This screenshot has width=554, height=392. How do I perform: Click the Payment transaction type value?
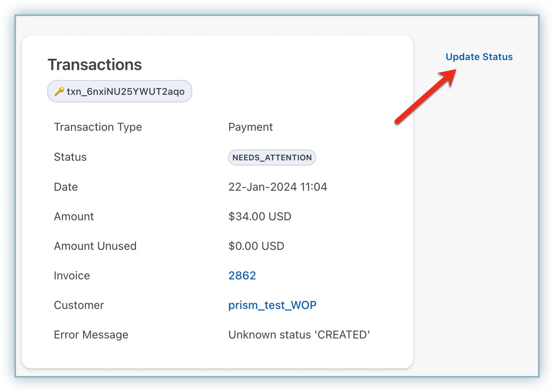point(250,127)
